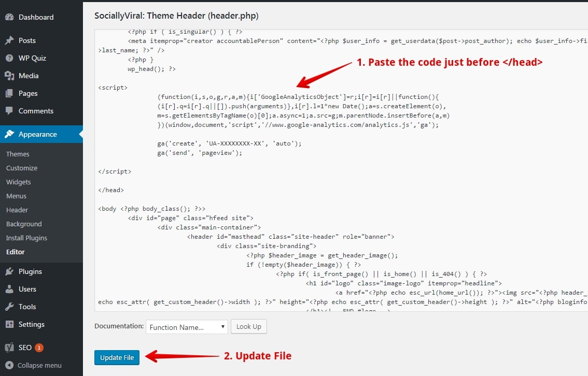Open the Dashboard menu
This screenshot has height=376, width=588.
point(36,17)
